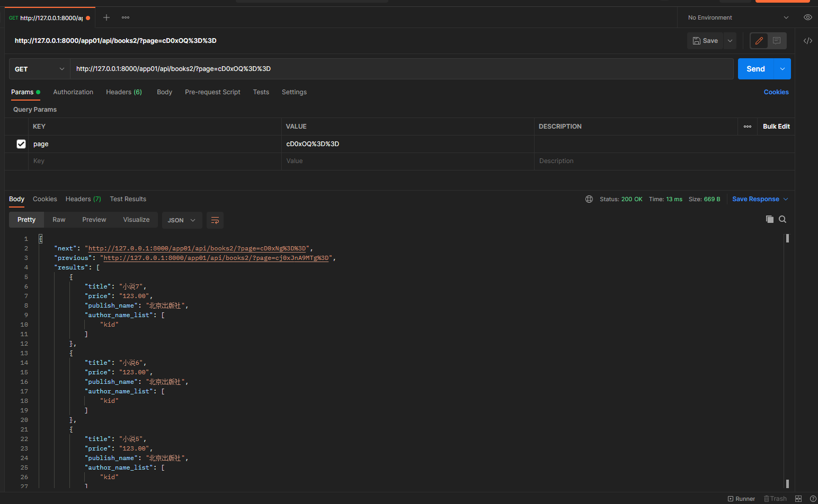The height and width of the screenshot is (504, 818).
Task: Switch to the Tests tab
Action: [261, 92]
